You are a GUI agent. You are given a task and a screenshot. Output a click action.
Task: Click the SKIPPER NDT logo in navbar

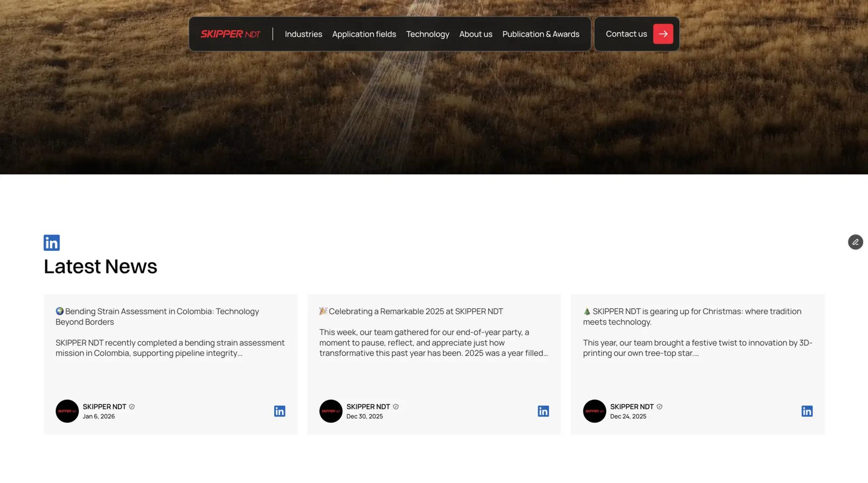[x=230, y=34]
